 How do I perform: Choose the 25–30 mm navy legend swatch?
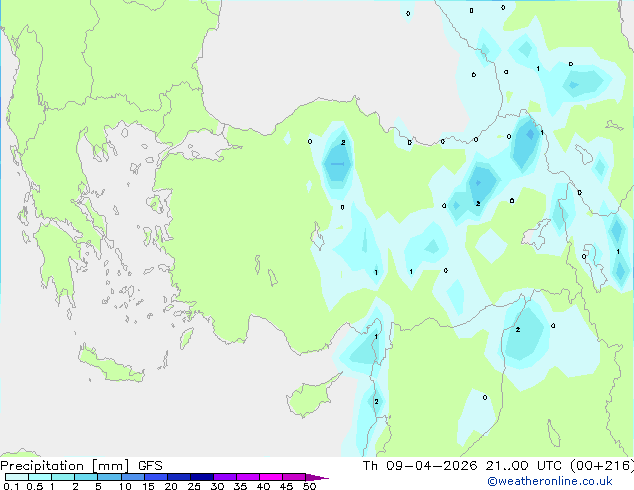[202, 477]
